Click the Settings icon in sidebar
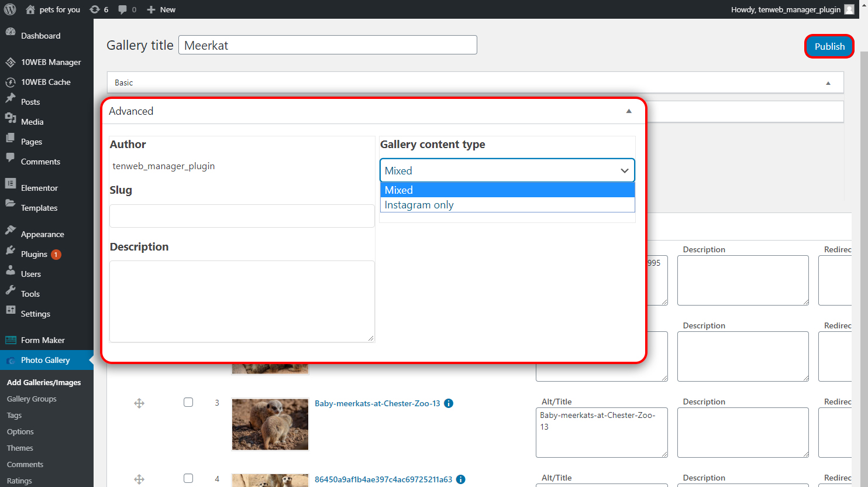Screen dimensions: 868x487 coord(11,311)
